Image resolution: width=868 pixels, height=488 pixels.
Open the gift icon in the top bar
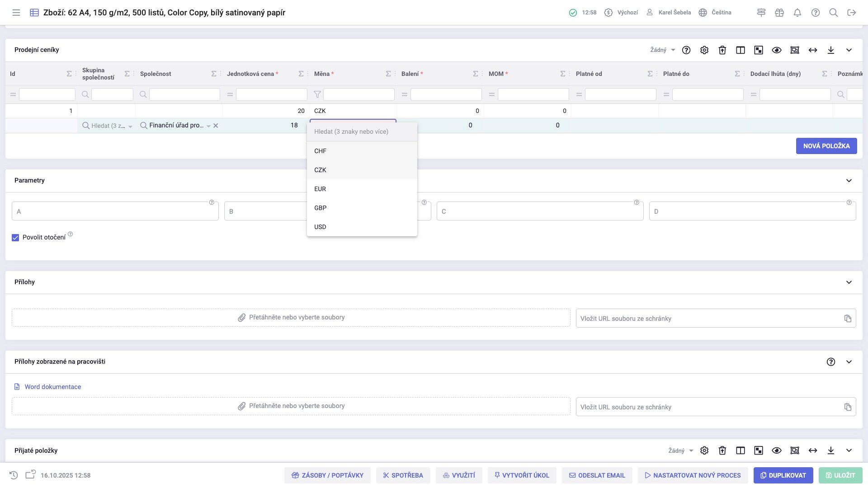[779, 13]
